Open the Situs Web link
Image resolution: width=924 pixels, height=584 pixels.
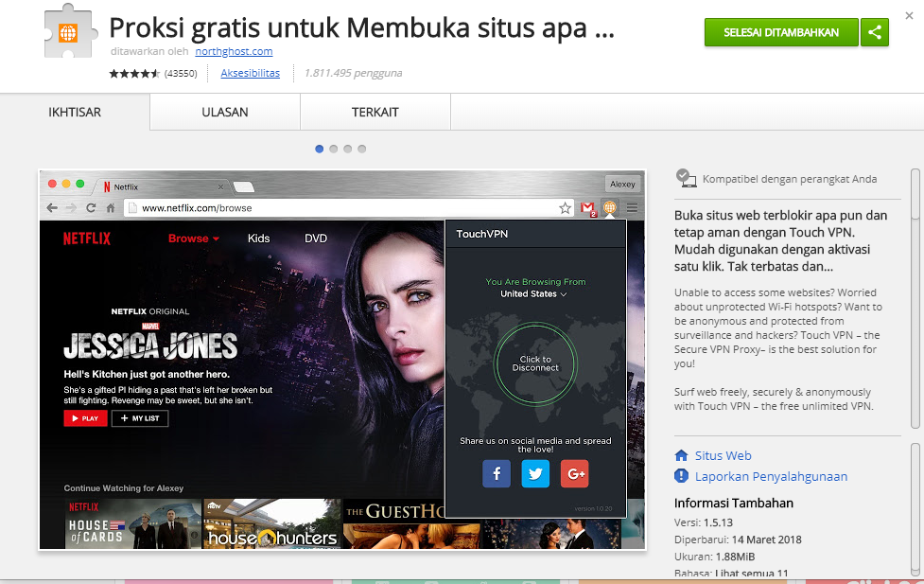724,455
